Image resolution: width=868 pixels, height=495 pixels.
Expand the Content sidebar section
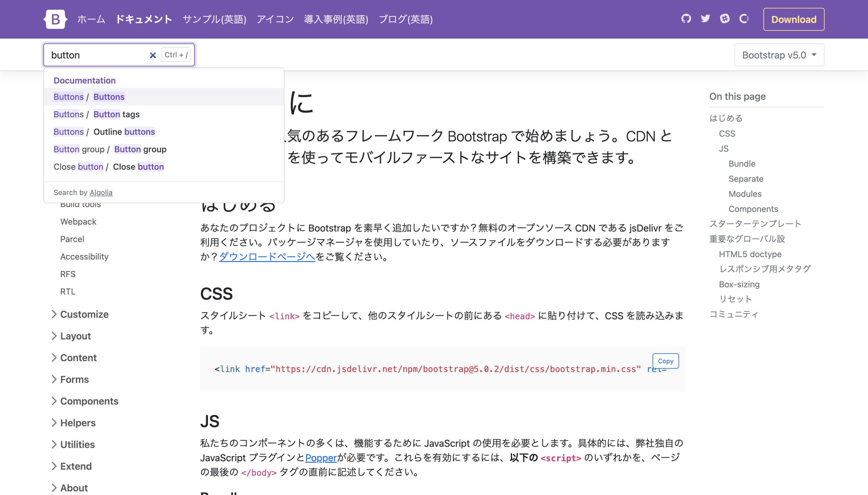pos(74,358)
